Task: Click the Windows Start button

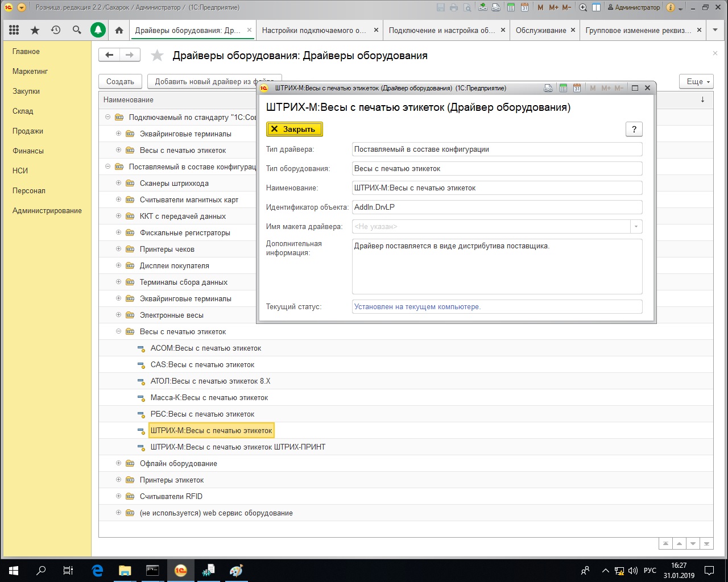Action: pyautogui.click(x=14, y=570)
